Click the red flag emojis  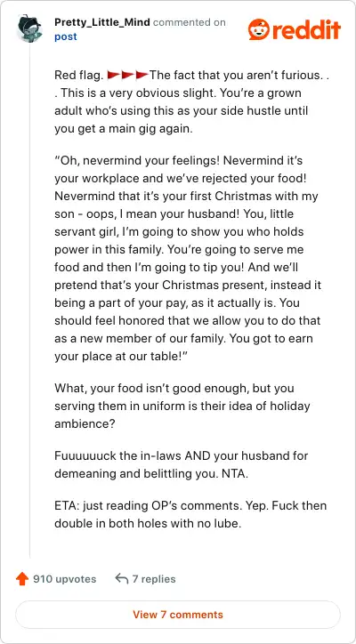click(127, 75)
